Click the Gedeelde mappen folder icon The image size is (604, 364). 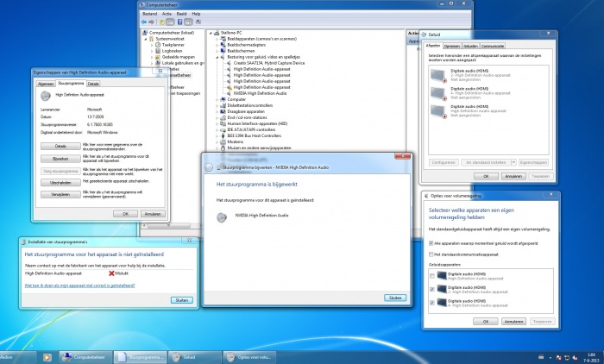click(158, 57)
